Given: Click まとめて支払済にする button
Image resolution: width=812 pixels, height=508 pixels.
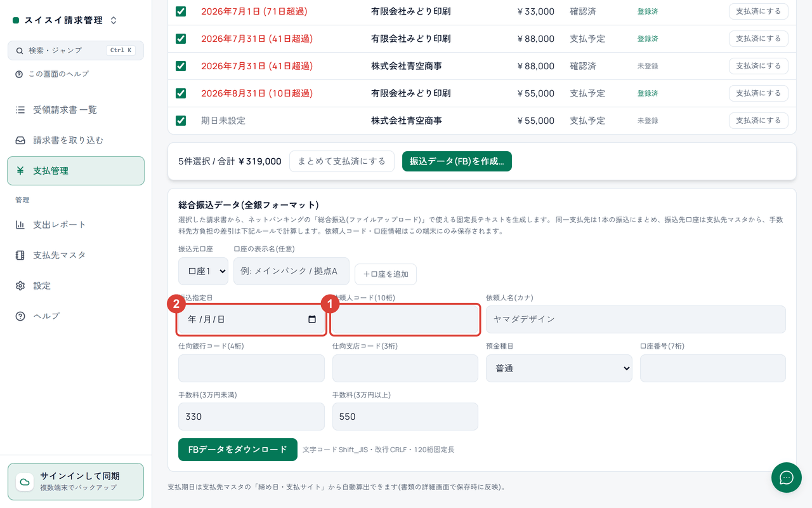Looking at the screenshot, I should pos(342,161).
